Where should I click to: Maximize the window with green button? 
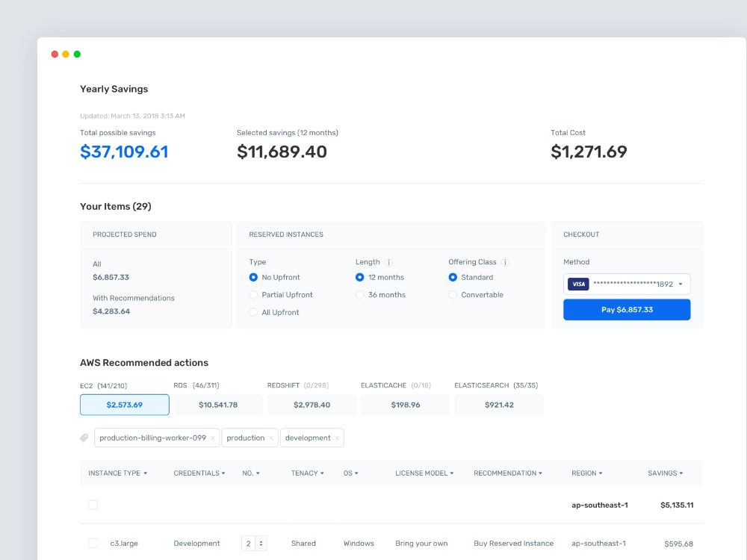tap(77, 55)
